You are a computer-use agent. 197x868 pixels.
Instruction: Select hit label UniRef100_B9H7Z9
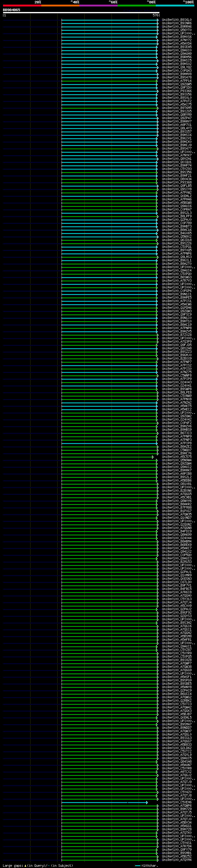coord(176,809)
